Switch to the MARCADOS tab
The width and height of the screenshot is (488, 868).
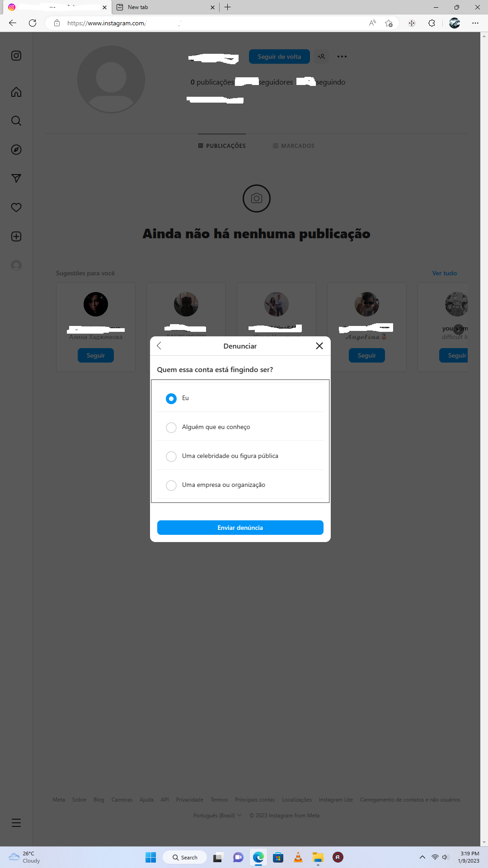(294, 146)
